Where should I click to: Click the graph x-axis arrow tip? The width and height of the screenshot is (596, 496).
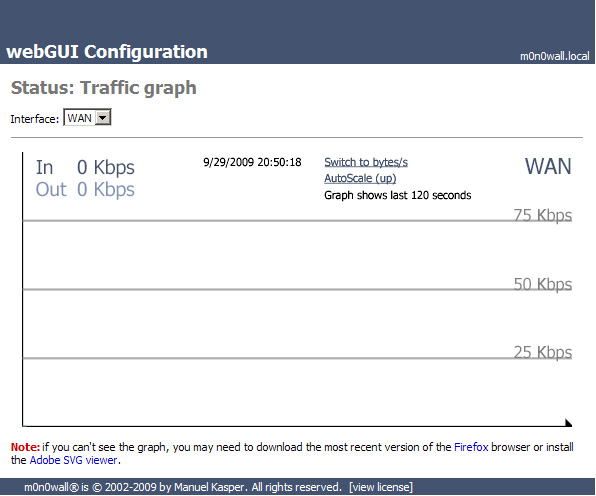tap(569, 423)
